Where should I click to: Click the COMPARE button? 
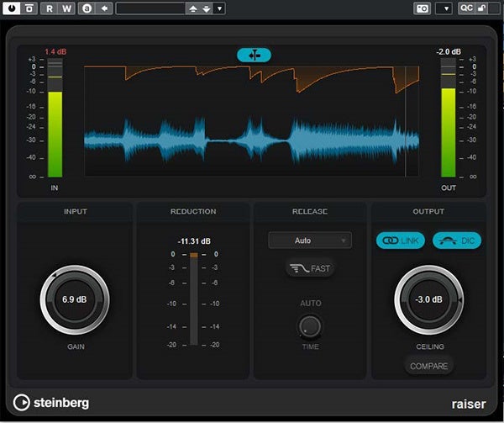pos(428,366)
